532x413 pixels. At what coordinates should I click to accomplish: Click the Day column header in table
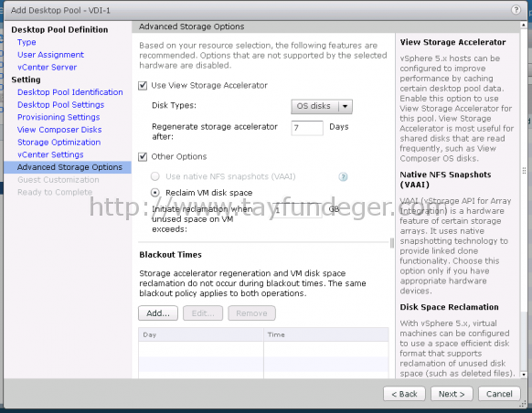[201, 334]
